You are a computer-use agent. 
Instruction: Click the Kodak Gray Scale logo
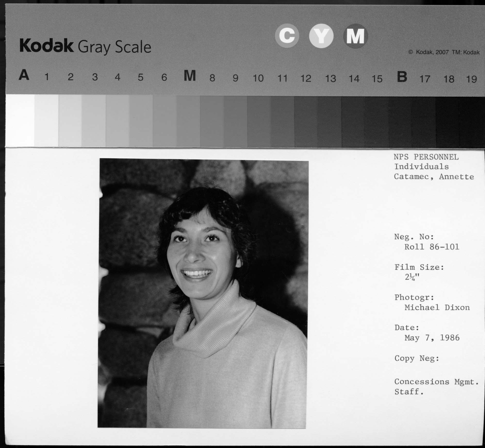click(85, 47)
